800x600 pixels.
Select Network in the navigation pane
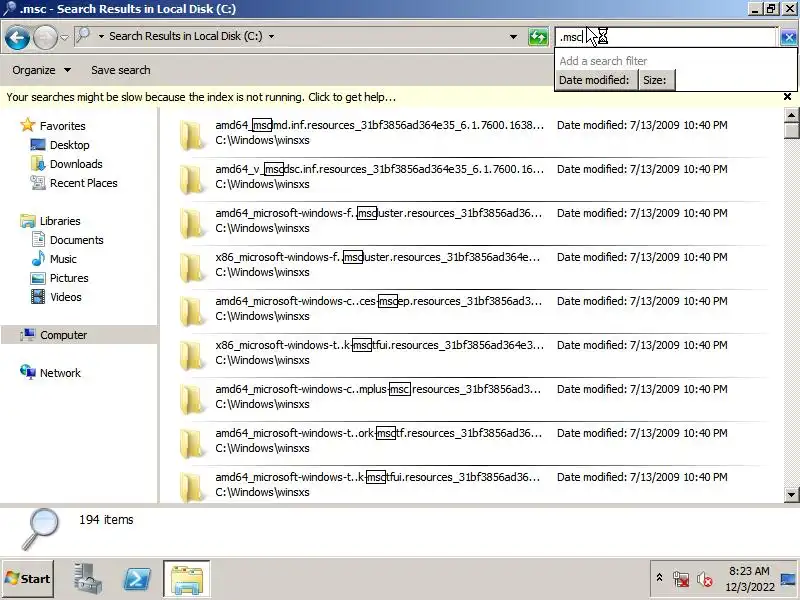coord(60,373)
